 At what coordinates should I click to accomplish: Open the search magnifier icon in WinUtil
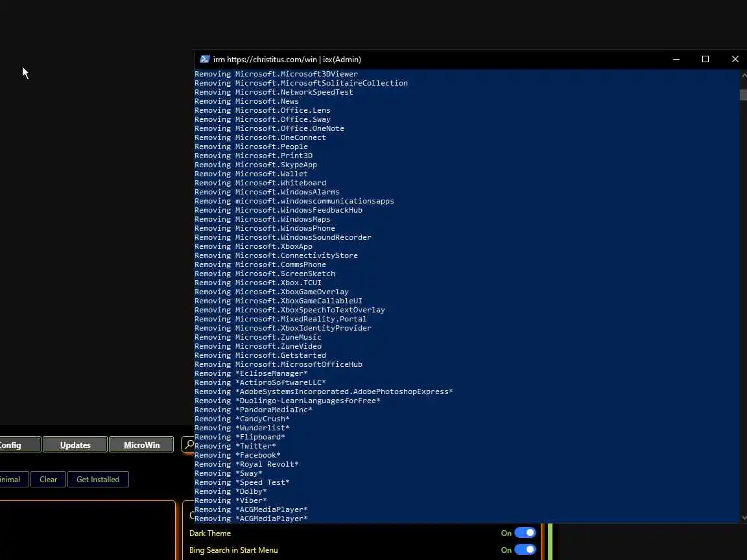(189, 445)
